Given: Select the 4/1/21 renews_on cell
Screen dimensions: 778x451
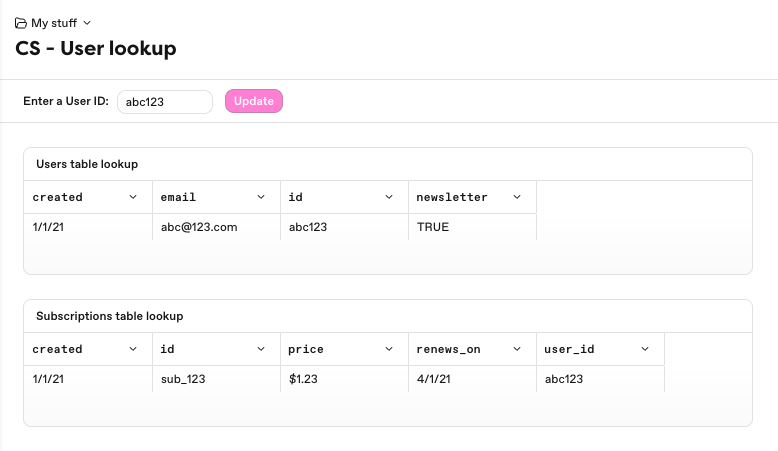Looking at the screenshot, I should 472,379.
